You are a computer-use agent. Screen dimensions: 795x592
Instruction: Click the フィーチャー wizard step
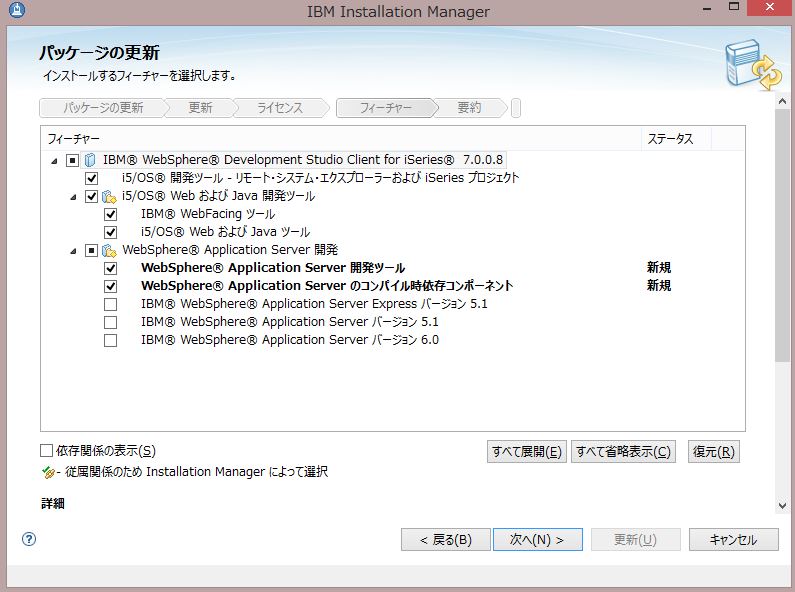385,107
